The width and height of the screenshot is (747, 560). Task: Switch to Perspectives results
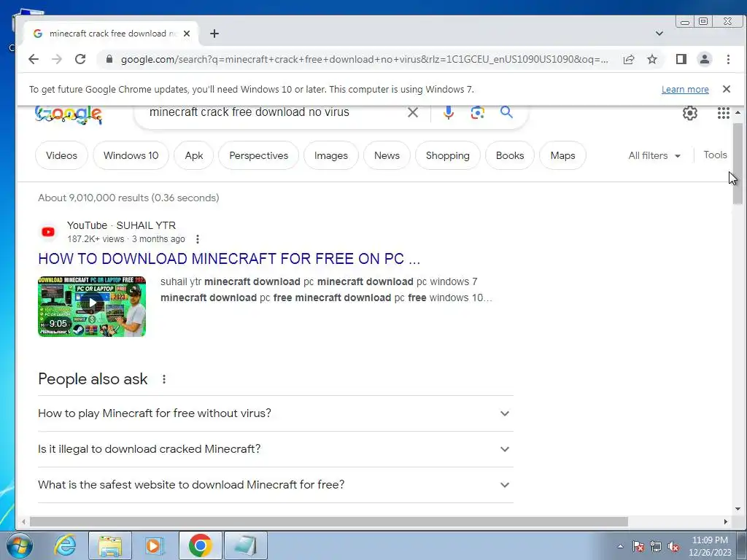pos(259,155)
